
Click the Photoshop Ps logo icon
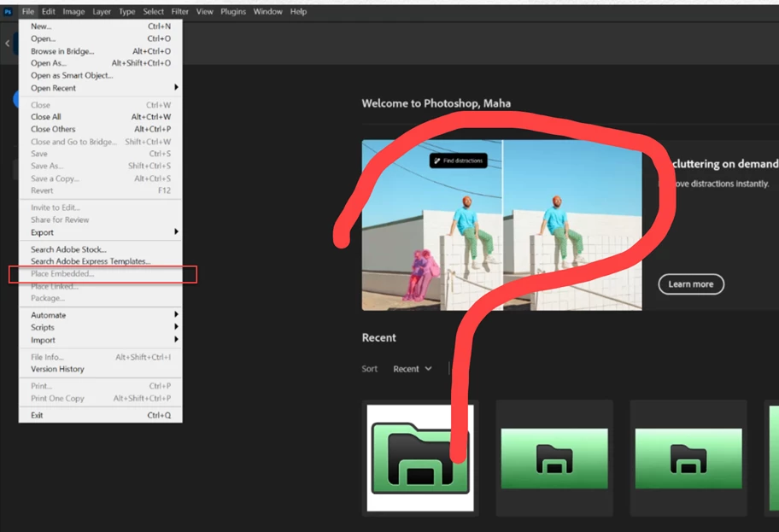(x=8, y=11)
